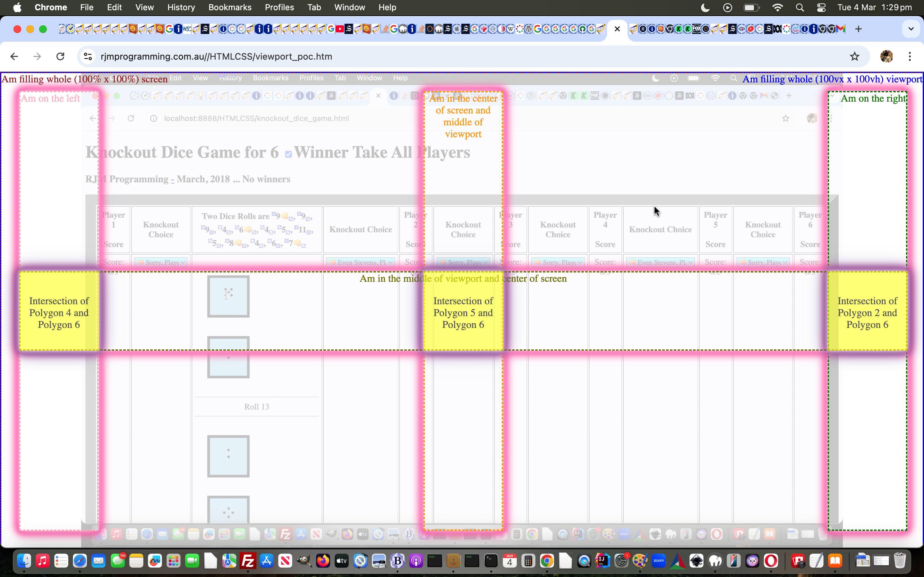Toggle Focus moon icon in menu bar
924x577 pixels.
705,7
